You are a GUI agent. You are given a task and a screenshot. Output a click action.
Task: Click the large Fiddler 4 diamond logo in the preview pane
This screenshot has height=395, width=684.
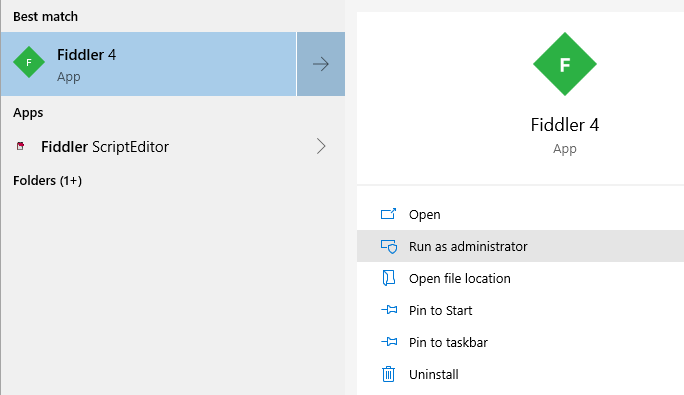(x=564, y=64)
